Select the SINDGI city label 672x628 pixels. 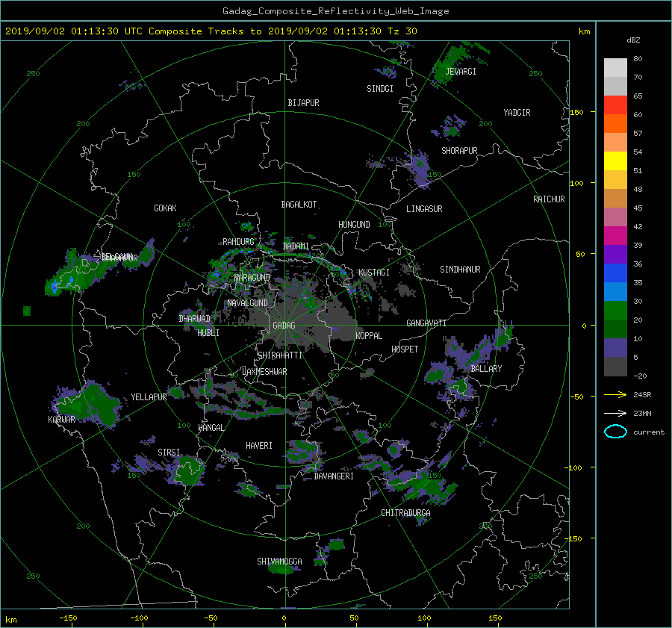380,89
